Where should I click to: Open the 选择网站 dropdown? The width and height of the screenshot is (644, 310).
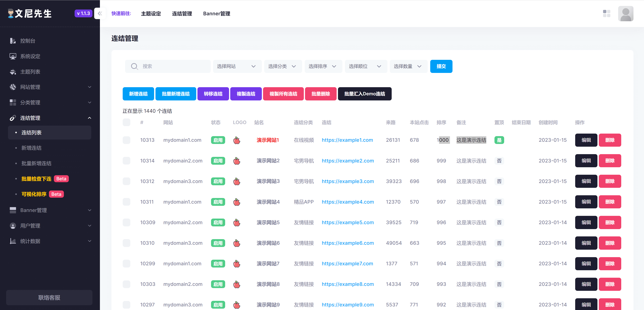tap(237, 66)
